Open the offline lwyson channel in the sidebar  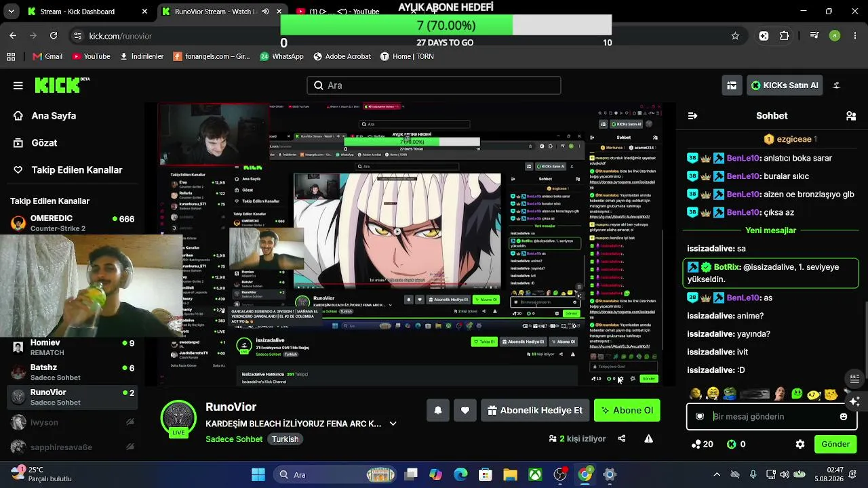(73, 422)
